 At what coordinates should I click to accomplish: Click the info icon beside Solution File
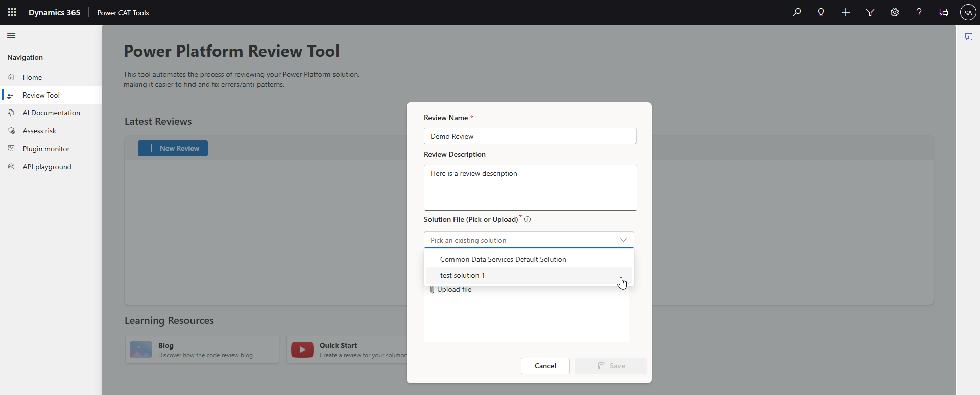tap(528, 219)
